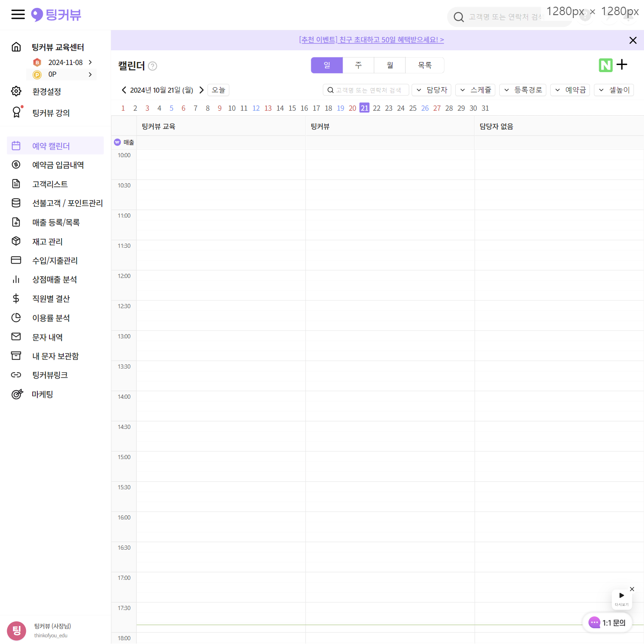Click the 10:00 time label
Viewport: 644px width, 644px height.
(x=124, y=155)
